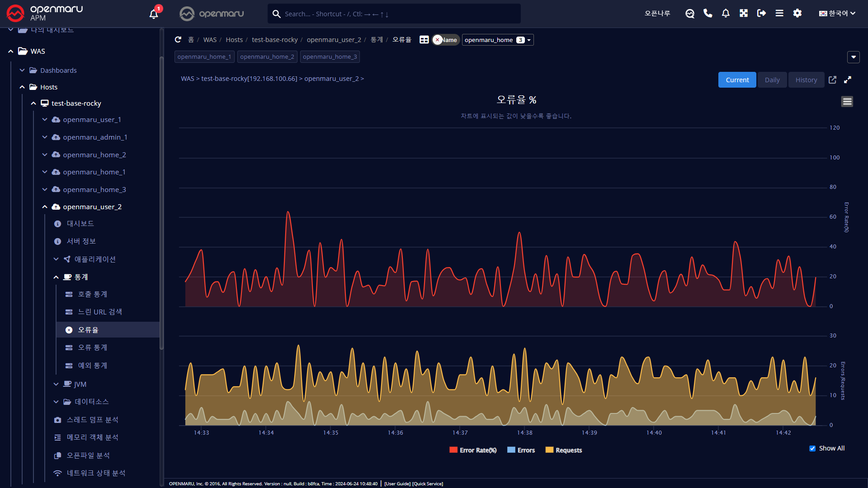The width and height of the screenshot is (868, 488).
Task: Open the User Guide footer link
Action: click(x=397, y=483)
